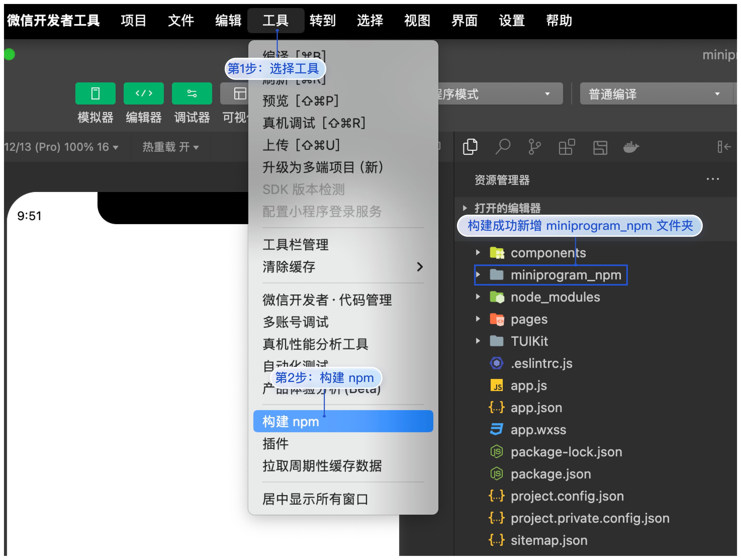Toggle the 调试器 debugger button
Image resolution: width=741 pixels, height=560 pixels.
click(192, 93)
